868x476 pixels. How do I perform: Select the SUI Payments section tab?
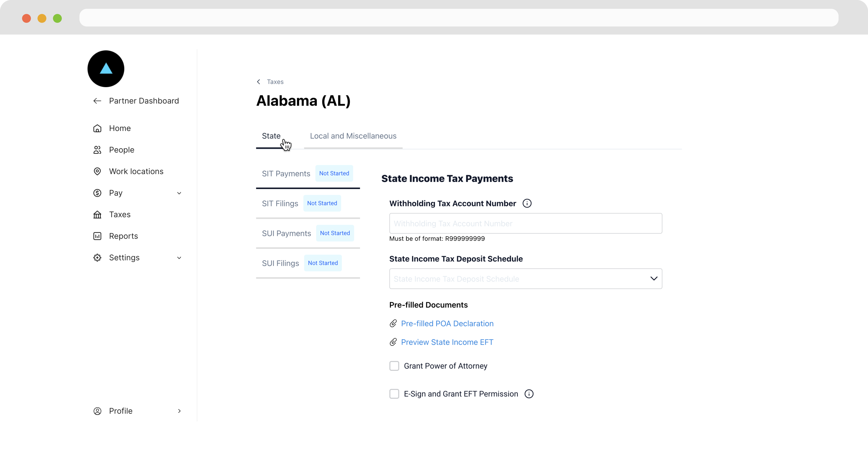click(x=308, y=233)
